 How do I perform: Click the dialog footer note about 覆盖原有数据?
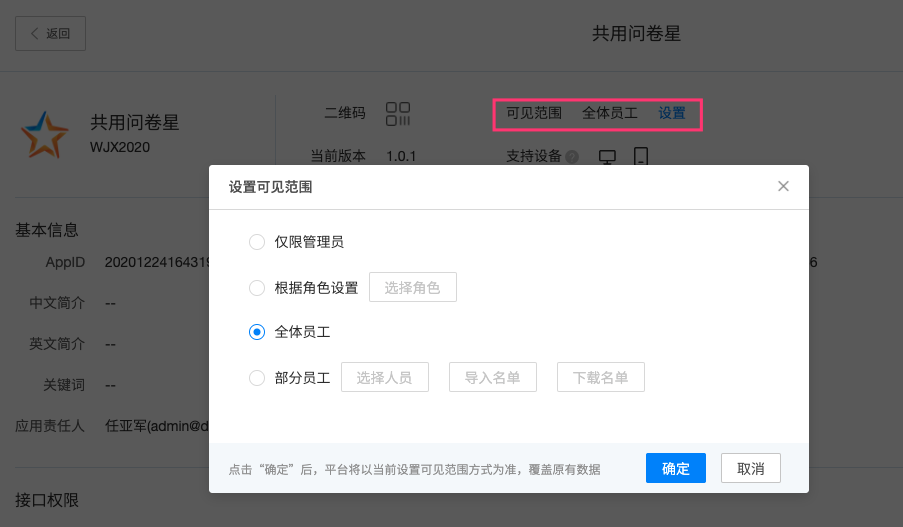(415, 469)
